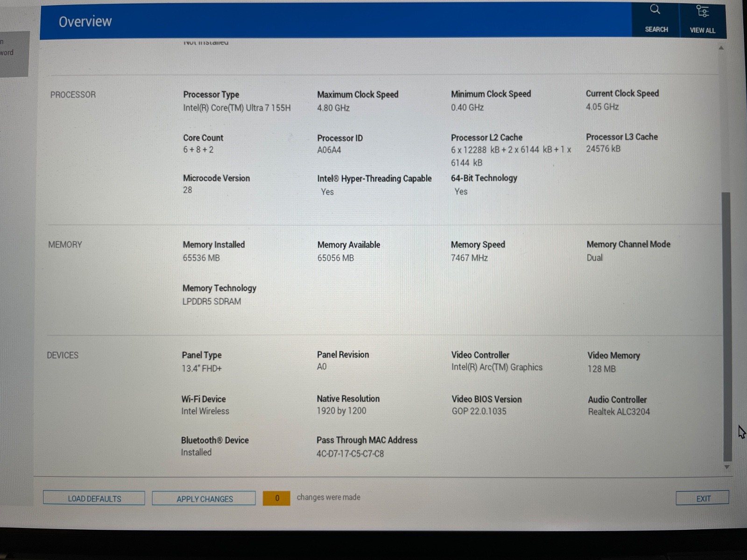
Task: Select the Memory Speed label
Action: (x=478, y=245)
